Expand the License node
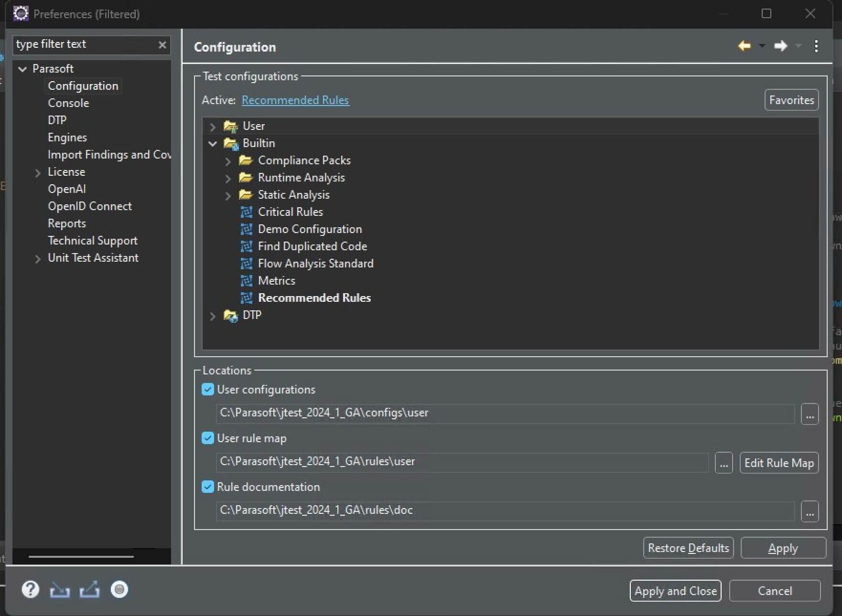 [x=38, y=172]
